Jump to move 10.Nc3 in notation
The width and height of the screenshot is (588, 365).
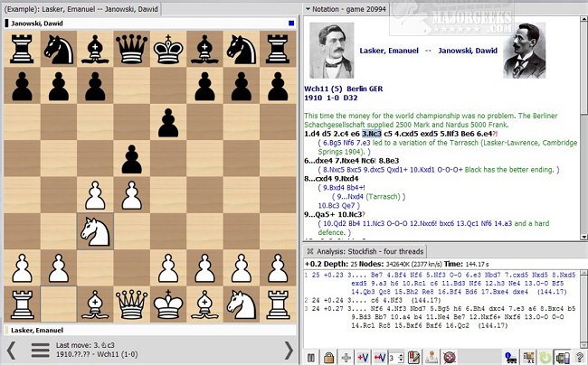(351, 214)
